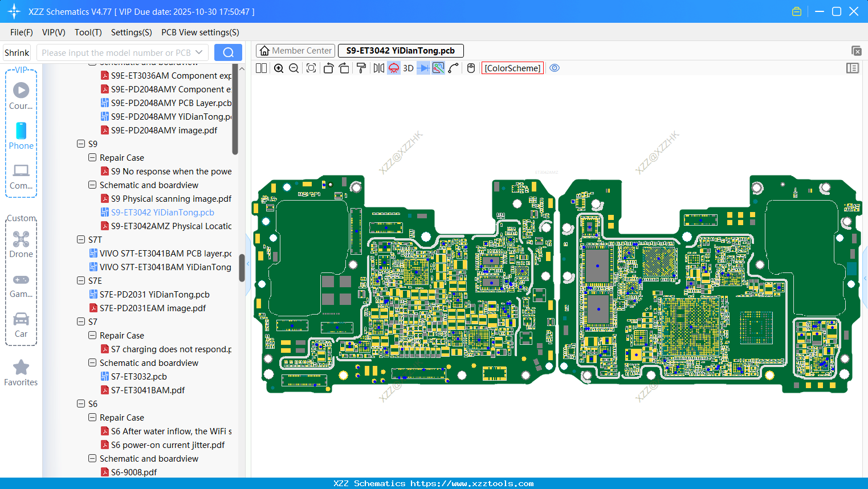The width and height of the screenshot is (868, 489).
Task: Open the model number dropdown arrow
Action: pyautogui.click(x=199, y=52)
